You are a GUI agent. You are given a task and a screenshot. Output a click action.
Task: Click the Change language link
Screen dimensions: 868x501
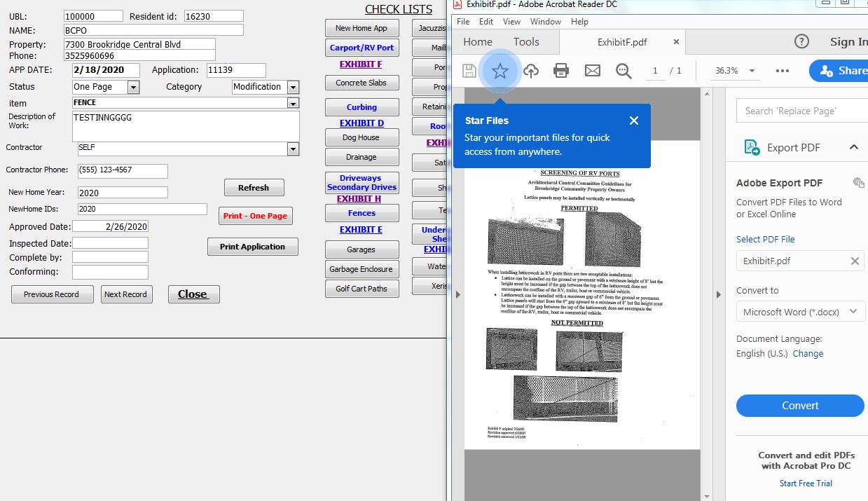pyautogui.click(x=808, y=353)
